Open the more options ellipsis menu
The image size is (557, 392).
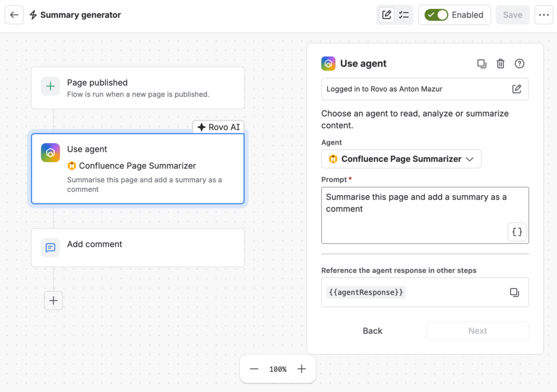(x=544, y=15)
